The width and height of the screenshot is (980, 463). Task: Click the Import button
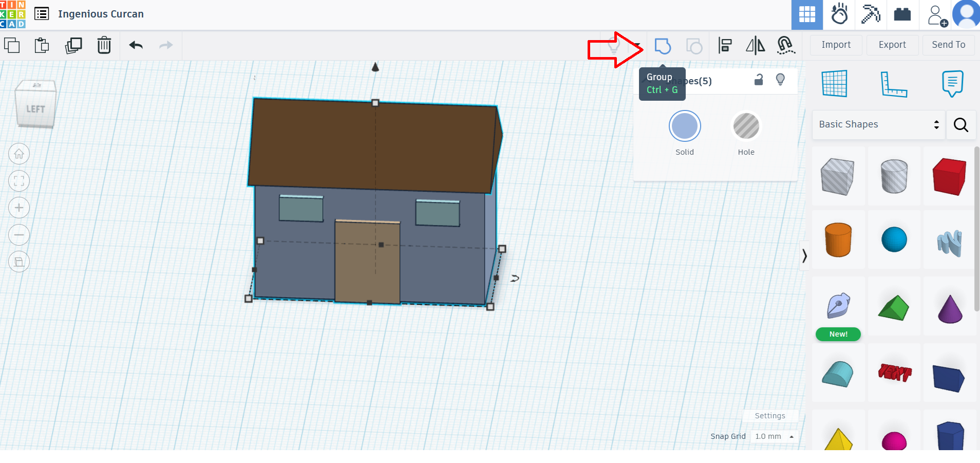click(x=836, y=45)
